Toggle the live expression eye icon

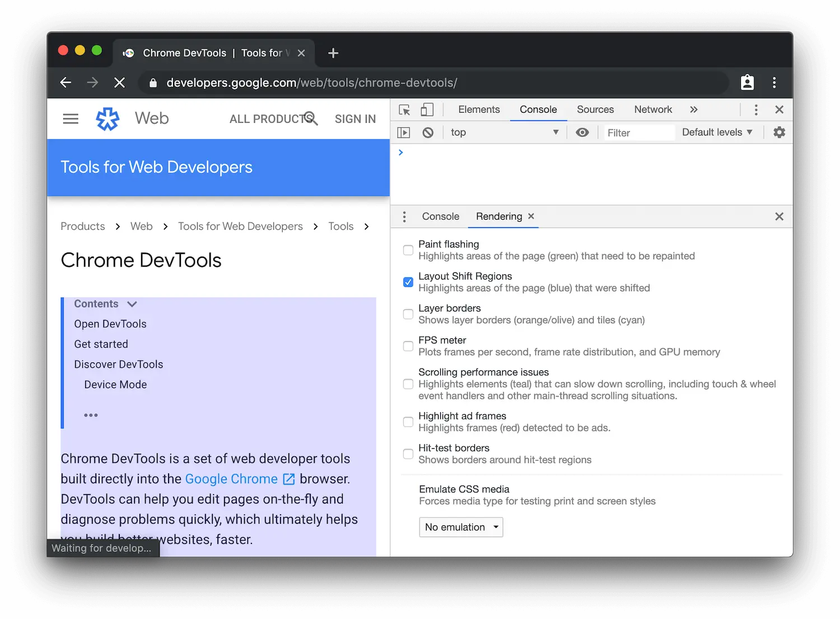pos(582,133)
